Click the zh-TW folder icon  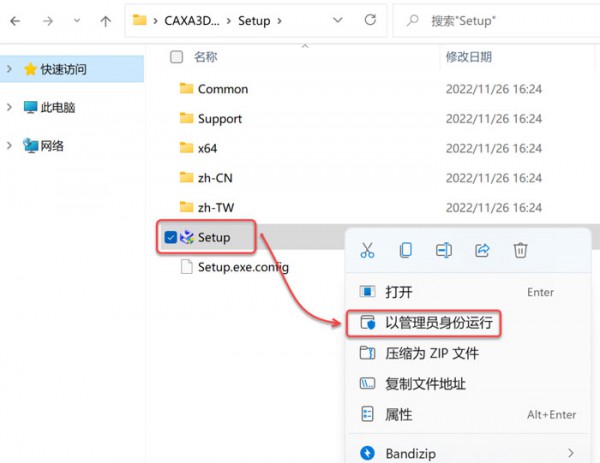click(186, 207)
